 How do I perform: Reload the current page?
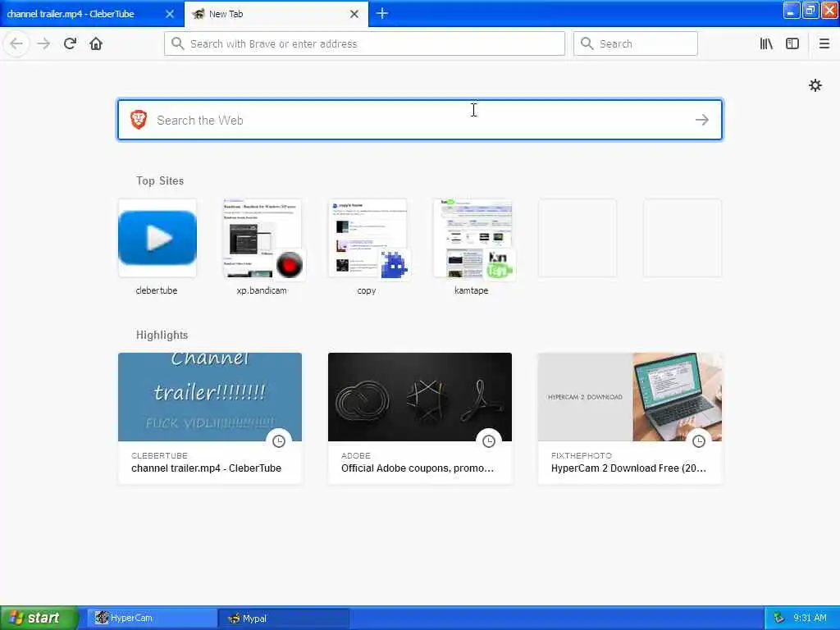point(71,43)
